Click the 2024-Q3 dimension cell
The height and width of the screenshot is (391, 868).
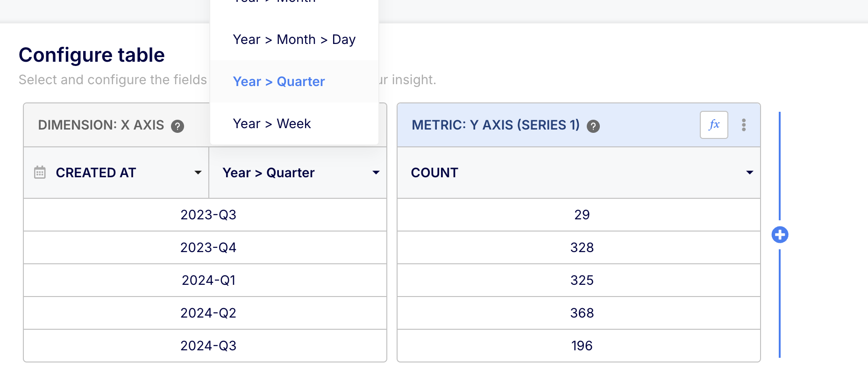click(x=208, y=346)
